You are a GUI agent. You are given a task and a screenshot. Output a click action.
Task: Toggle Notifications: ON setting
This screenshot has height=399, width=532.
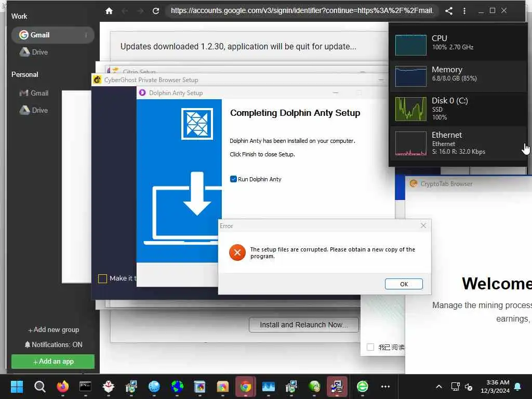click(54, 345)
